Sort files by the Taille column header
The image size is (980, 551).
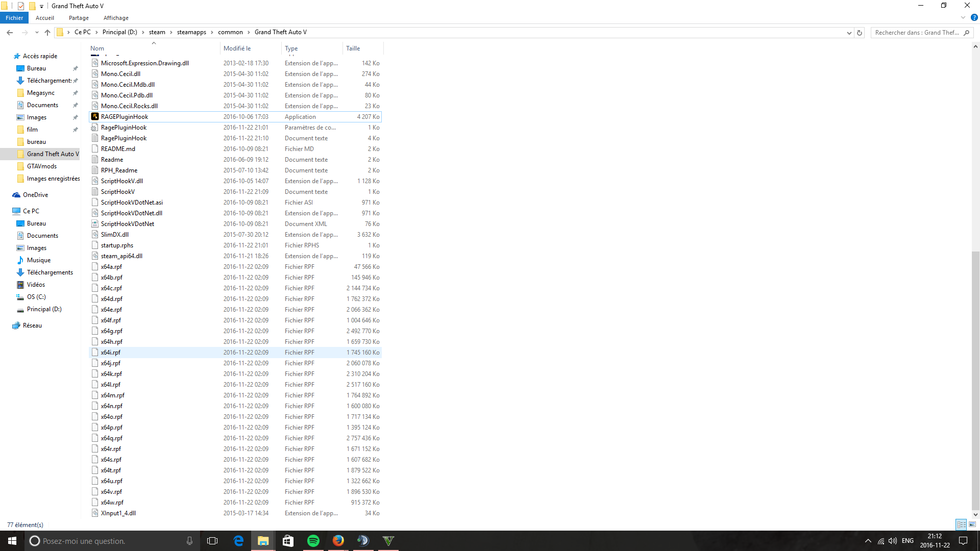(x=353, y=48)
